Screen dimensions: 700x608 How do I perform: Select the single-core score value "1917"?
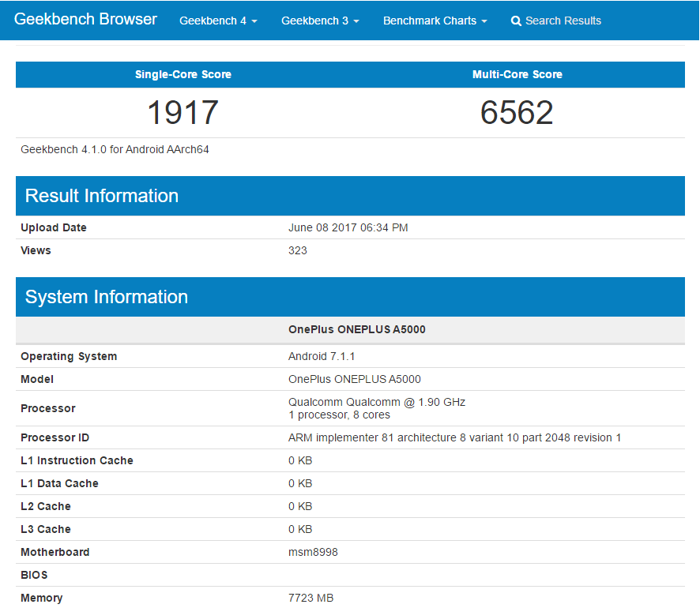tap(183, 112)
